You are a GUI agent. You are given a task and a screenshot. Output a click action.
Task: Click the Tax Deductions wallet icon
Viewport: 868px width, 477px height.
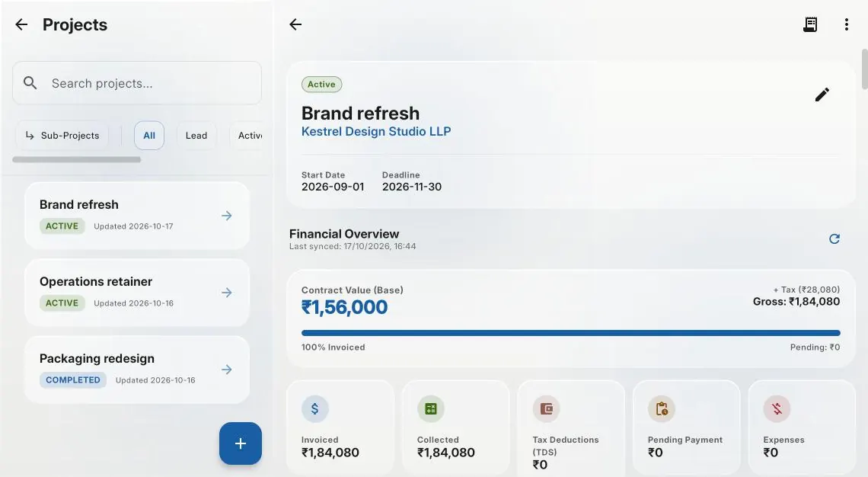pyautogui.click(x=547, y=409)
